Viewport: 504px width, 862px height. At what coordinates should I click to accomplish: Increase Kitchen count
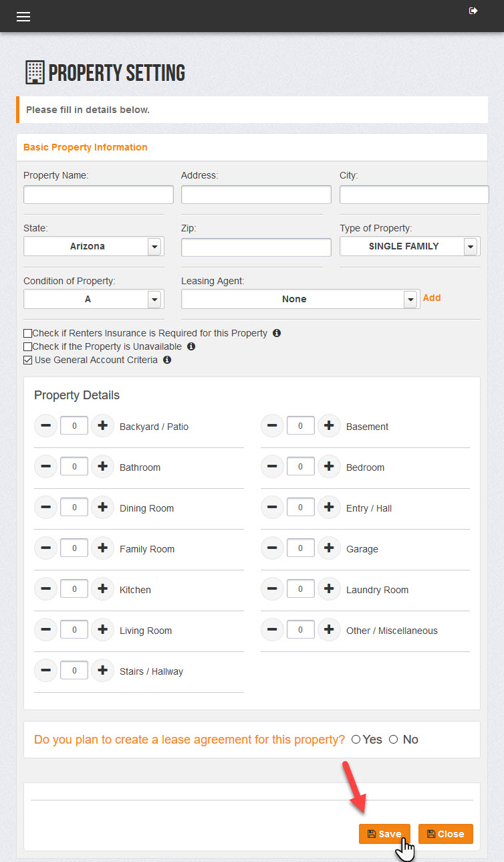click(102, 589)
